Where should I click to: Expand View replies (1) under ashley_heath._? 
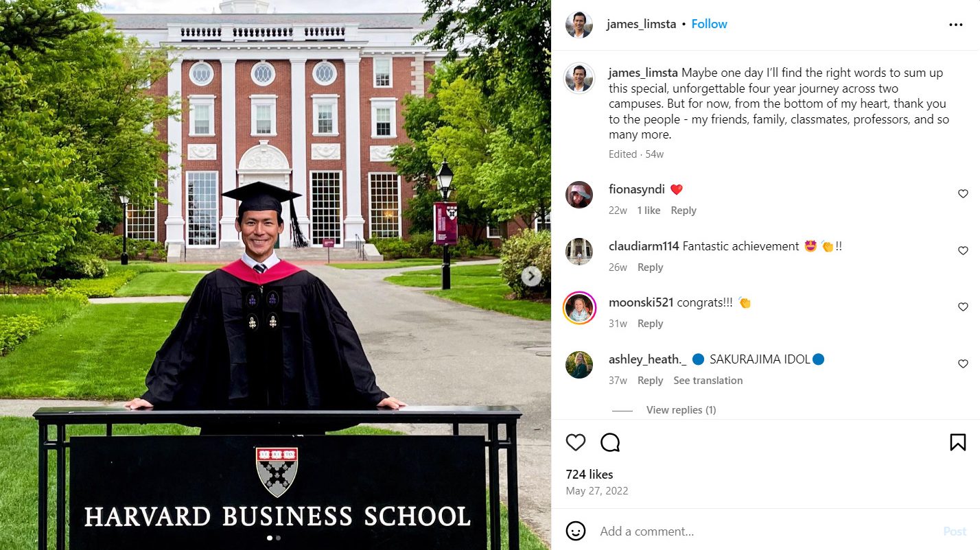(681, 410)
